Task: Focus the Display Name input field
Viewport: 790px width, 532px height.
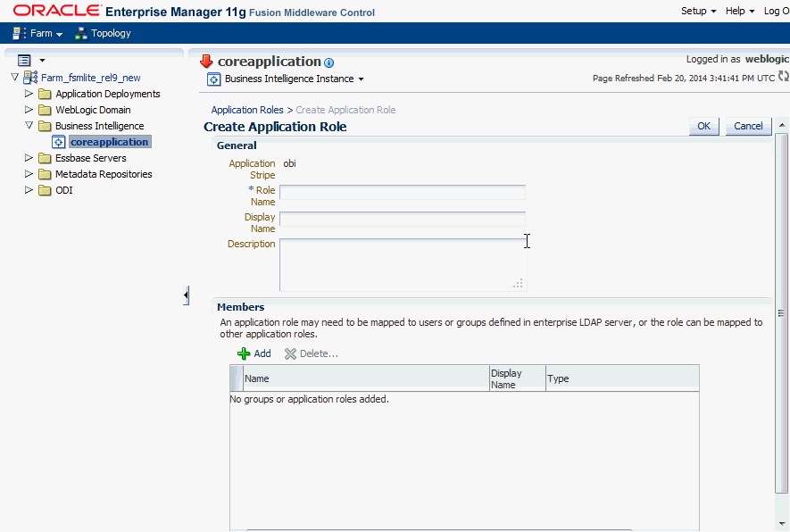Action: tap(403, 220)
